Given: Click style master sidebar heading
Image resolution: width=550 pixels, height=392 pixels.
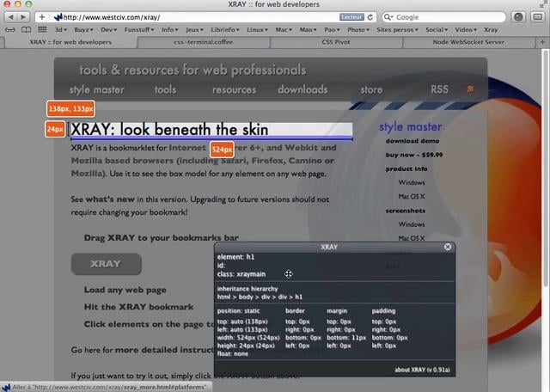Looking at the screenshot, I should tap(411, 126).
